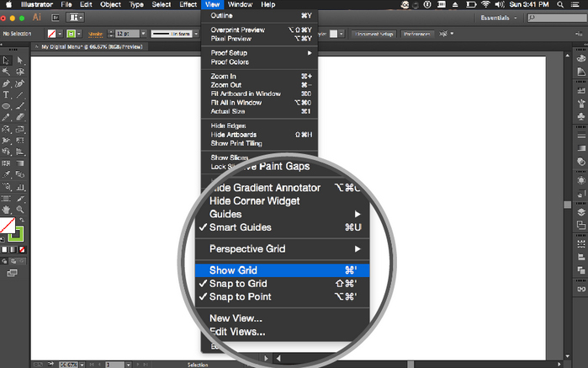Open the Brushes panel icon
Image resolution: width=588 pixels, height=368 pixels.
[x=581, y=104]
